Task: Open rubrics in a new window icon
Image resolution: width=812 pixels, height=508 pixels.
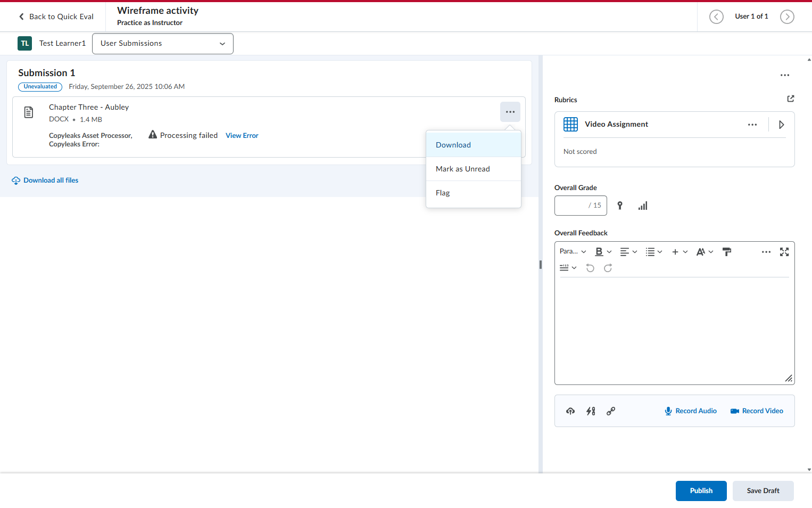Action: (x=791, y=99)
